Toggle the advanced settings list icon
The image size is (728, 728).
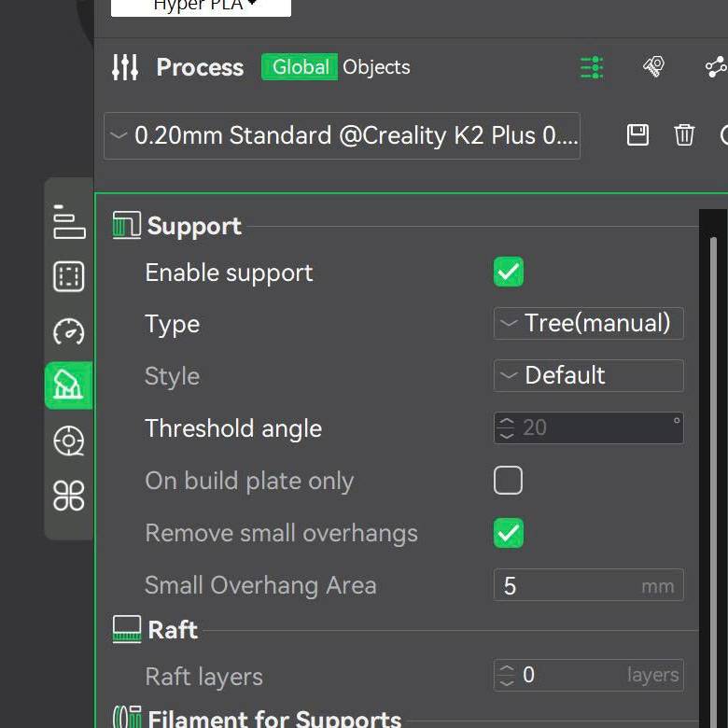(592, 67)
